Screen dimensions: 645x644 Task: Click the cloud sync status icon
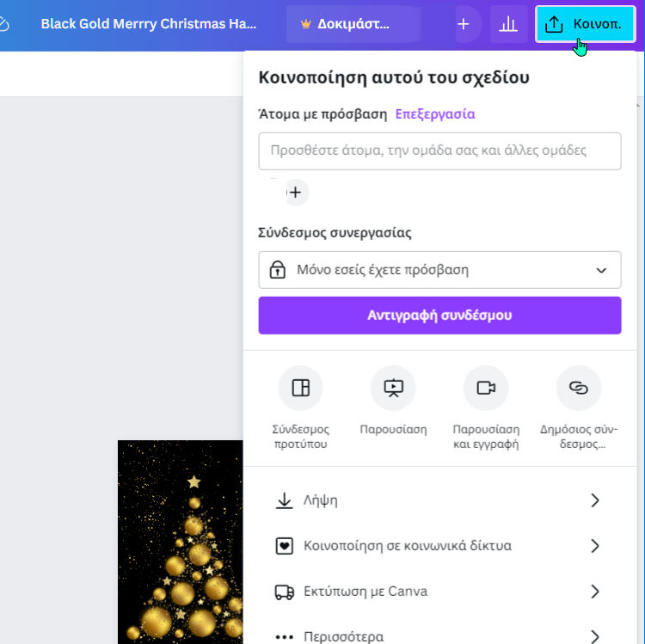3,24
